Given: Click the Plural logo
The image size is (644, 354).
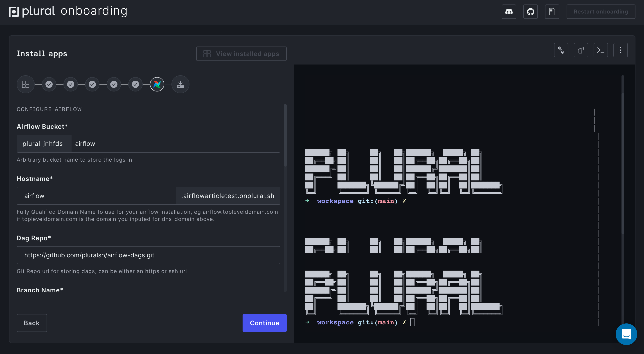Looking at the screenshot, I should 32,11.
